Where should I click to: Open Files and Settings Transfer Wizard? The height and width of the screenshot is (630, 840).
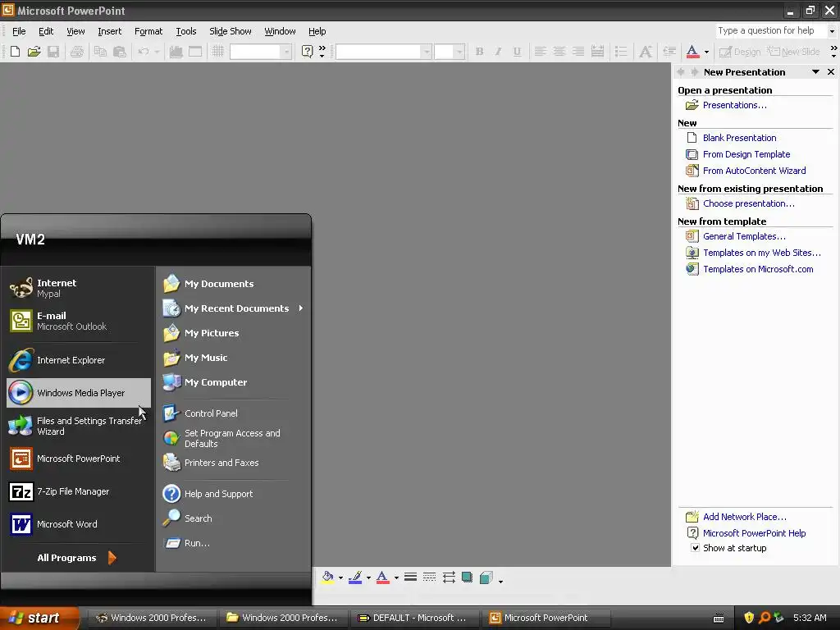pyautogui.click(x=78, y=426)
